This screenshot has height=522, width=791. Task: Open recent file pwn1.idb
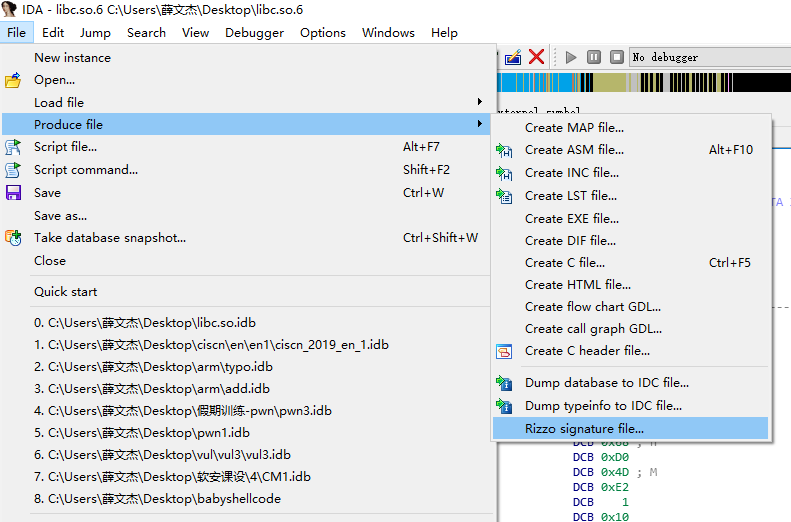pyautogui.click(x=246, y=433)
